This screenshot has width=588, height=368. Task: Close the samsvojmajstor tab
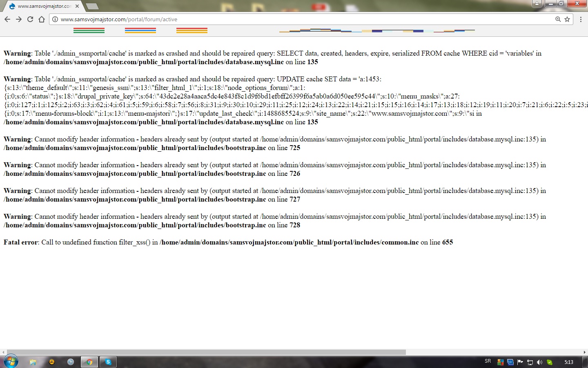pos(77,6)
